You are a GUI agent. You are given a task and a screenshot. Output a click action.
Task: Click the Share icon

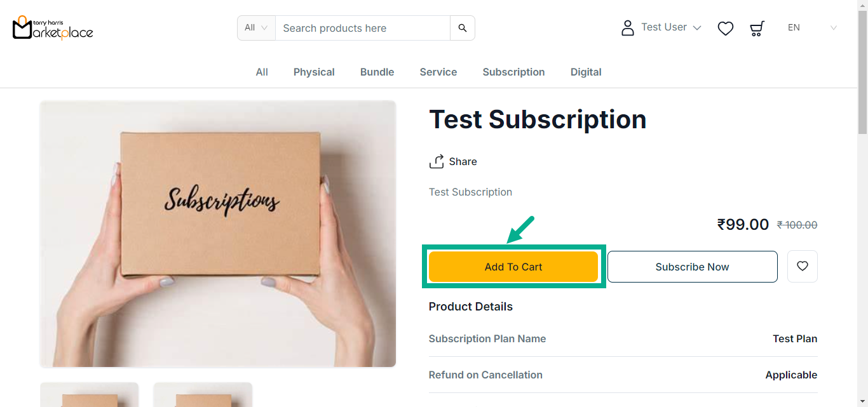pyautogui.click(x=437, y=162)
